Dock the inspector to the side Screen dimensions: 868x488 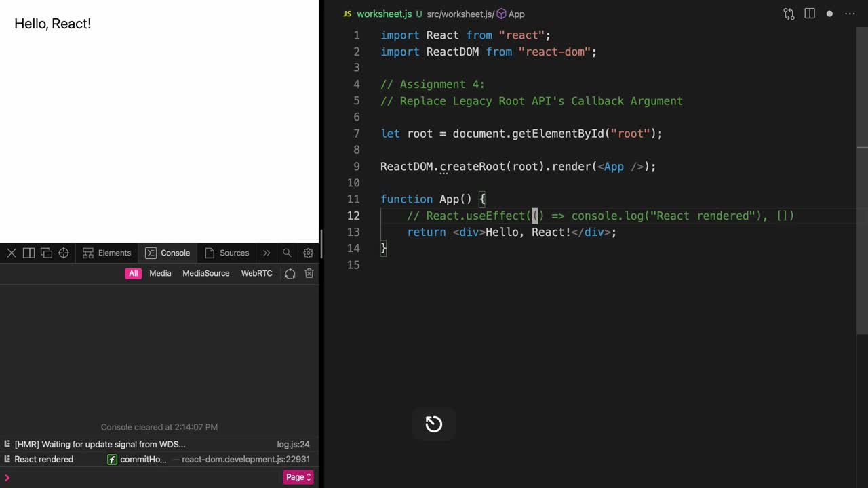[28, 253]
